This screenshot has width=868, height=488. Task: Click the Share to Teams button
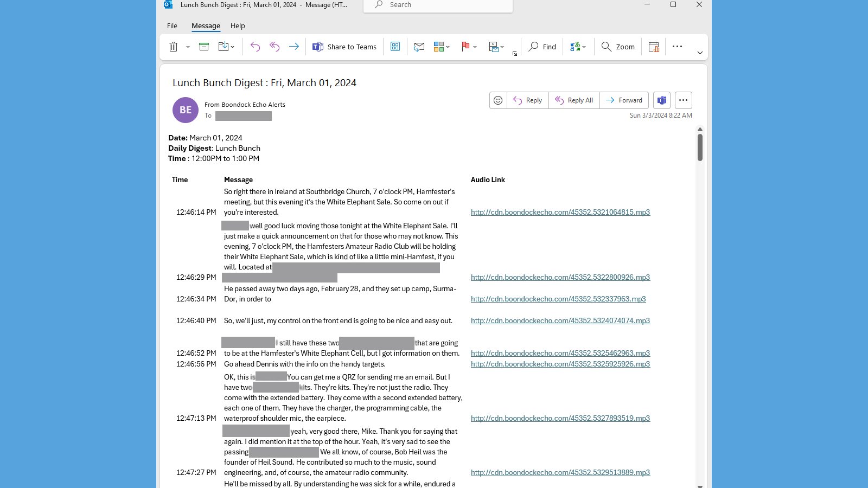[x=344, y=47]
